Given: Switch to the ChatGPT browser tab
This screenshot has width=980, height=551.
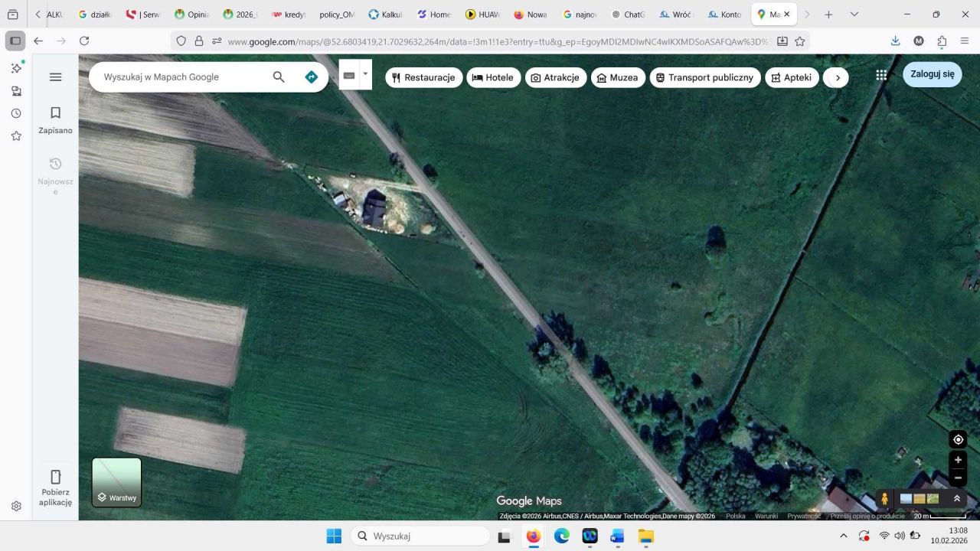Looking at the screenshot, I should click(x=627, y=15).
